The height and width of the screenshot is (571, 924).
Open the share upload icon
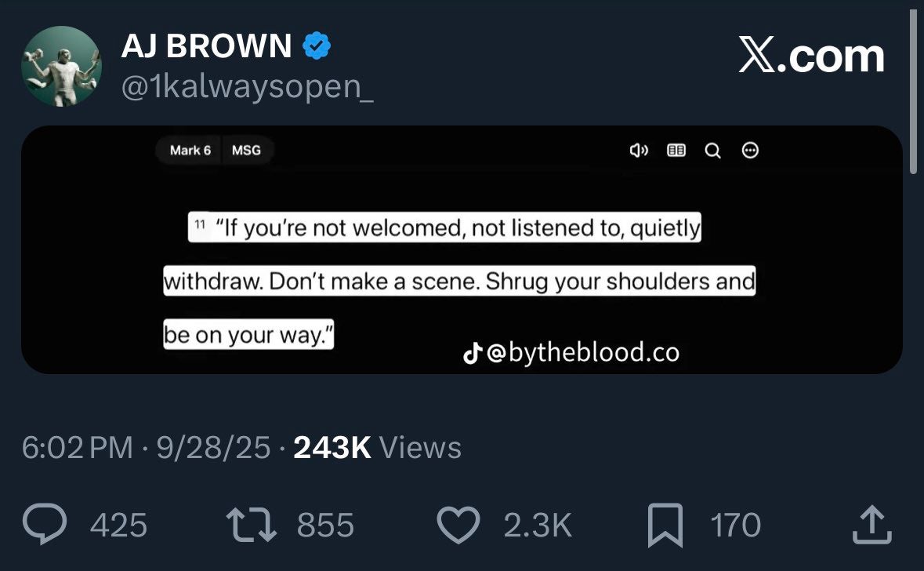pos(872,524)
